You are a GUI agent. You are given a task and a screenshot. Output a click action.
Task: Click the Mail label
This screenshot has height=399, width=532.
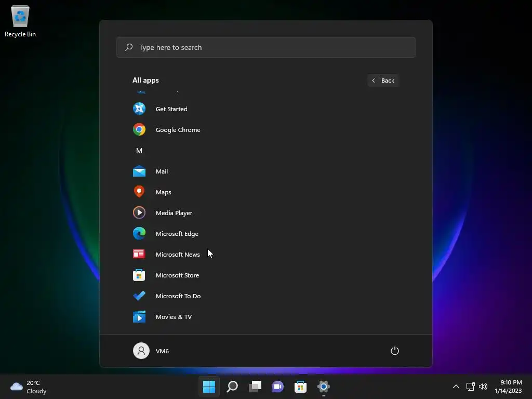tap(162, 171)
